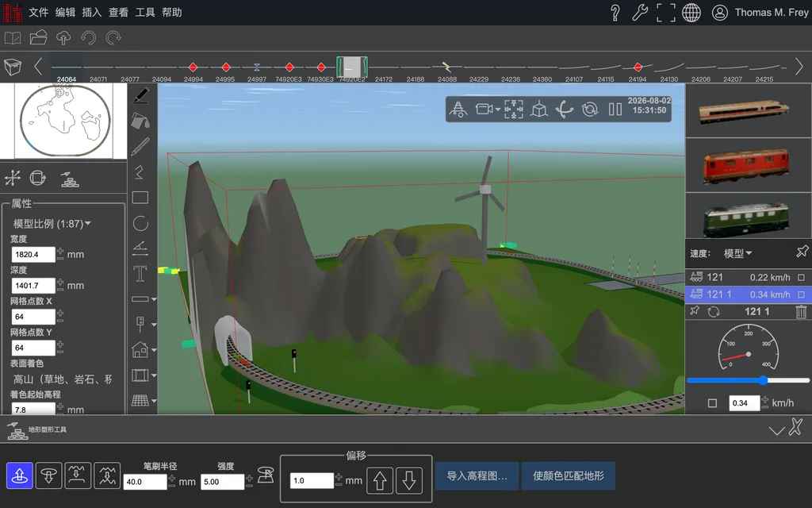The image size is (812, 508).
Task: Click the track view icon in 3D toolbar
Action: point(458,110)
